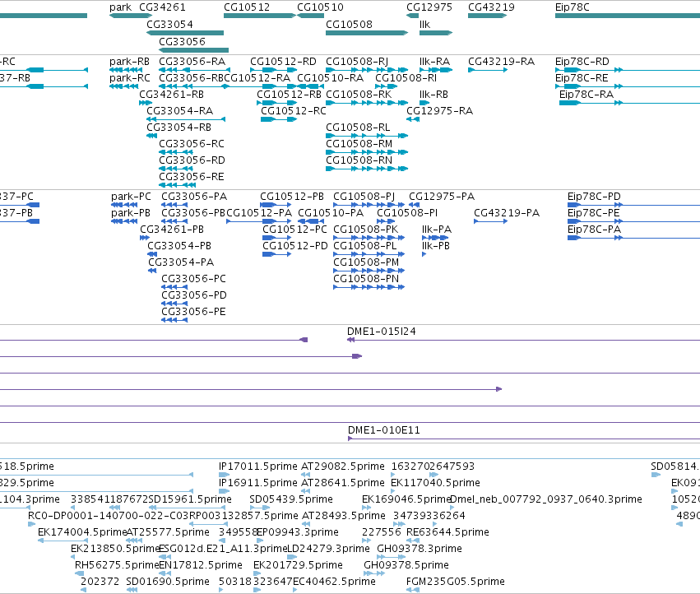Click cDNA LD24279.3prime
Viewport: 700px width, 594px height.
328,549
